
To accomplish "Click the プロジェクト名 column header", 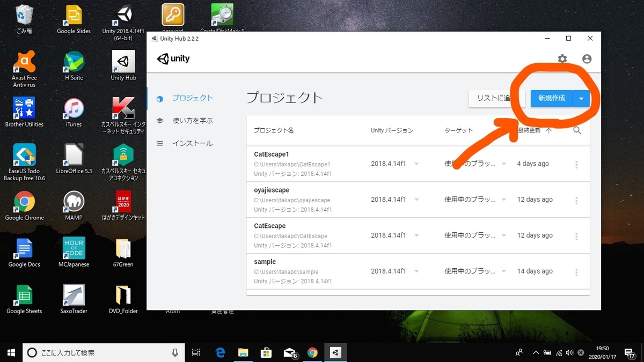I will click(274, 130).
